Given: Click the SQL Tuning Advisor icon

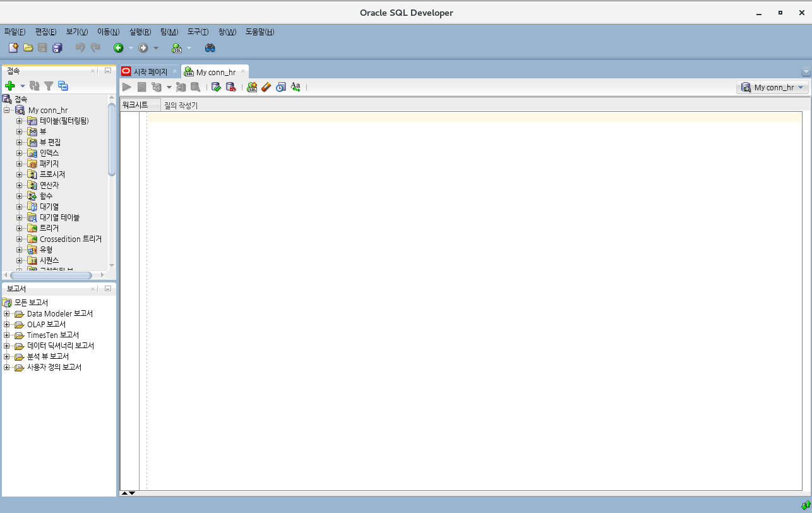Looking at the screenshot, I should point(196,87).
